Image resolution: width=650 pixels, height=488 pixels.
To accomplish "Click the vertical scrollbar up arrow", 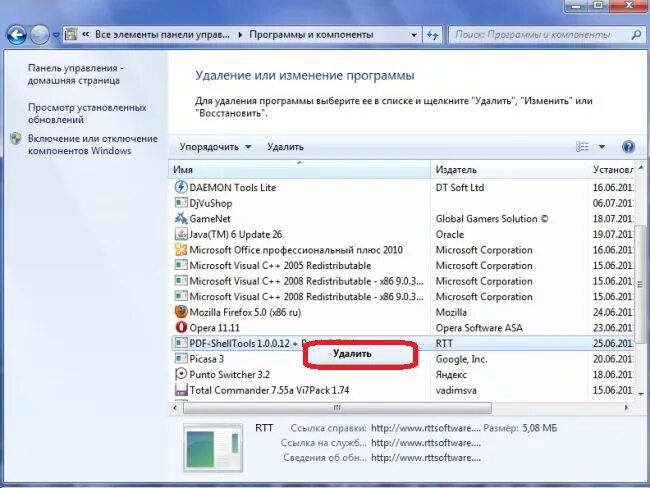I will click(641, 167).
